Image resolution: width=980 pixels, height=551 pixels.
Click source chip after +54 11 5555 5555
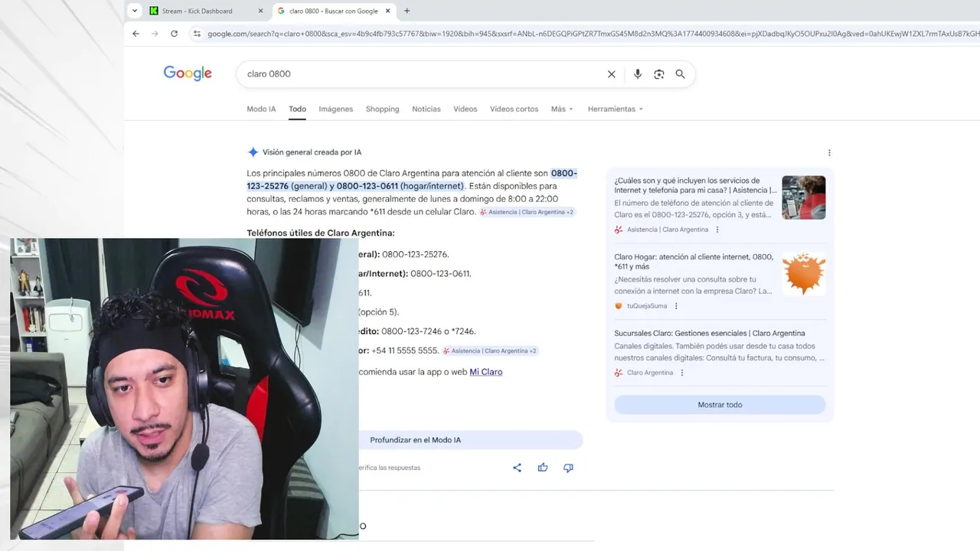point(490,350)
